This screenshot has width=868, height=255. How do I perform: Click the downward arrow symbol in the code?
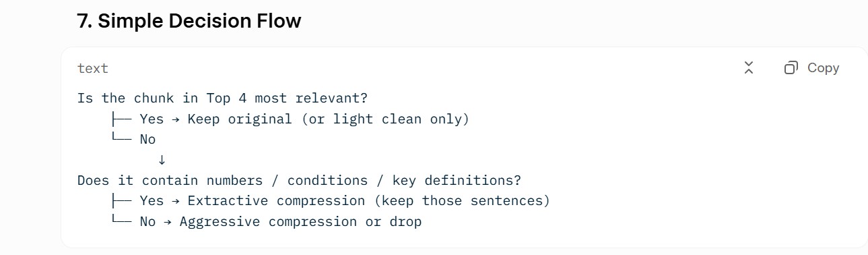pos(161,160)
